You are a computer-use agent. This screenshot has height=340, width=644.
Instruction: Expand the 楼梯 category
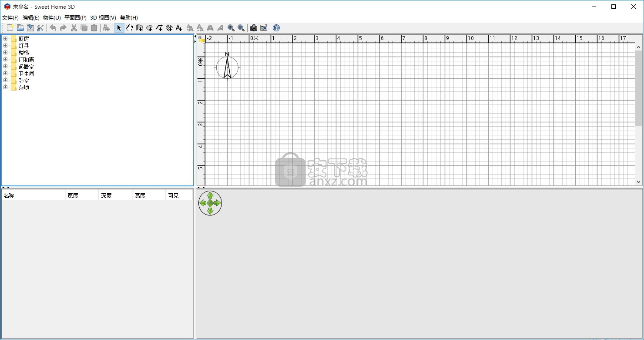tap(6, 53)
